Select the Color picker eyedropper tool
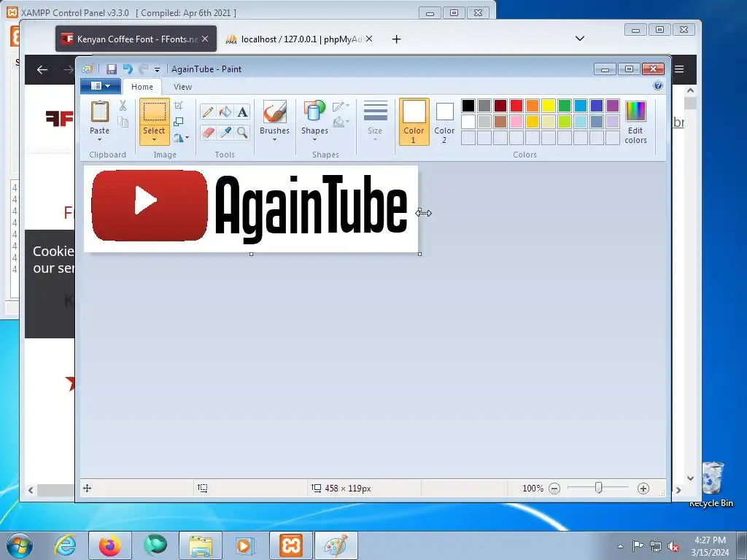Screen dimensions: 747x560 [x=225, y=132]
